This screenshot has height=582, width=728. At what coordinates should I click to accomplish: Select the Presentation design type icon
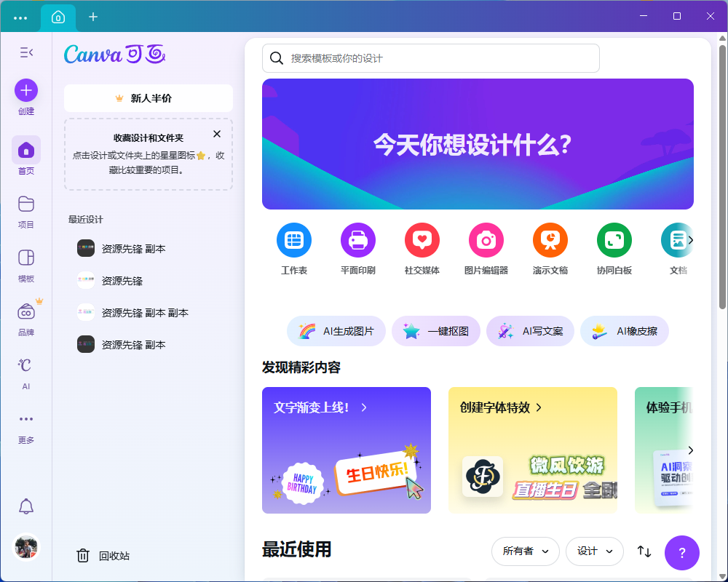click(550, 240)
